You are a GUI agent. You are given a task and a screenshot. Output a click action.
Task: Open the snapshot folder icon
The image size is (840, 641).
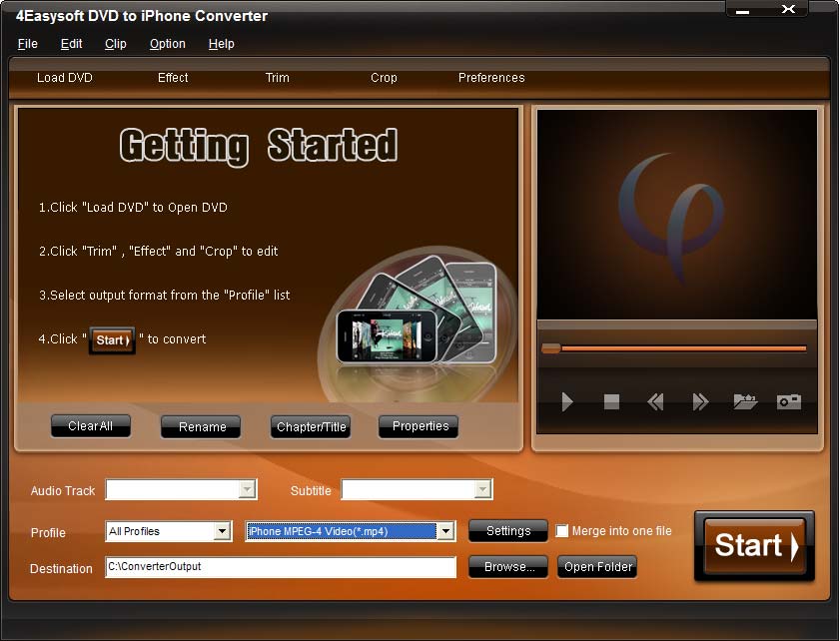click(745, 401)
